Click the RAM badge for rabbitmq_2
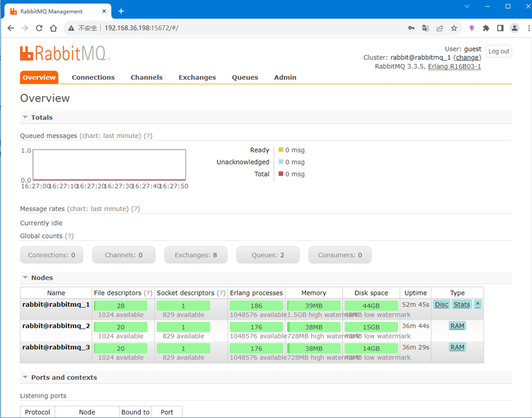532x418 pixels. [x=457, y=326]
